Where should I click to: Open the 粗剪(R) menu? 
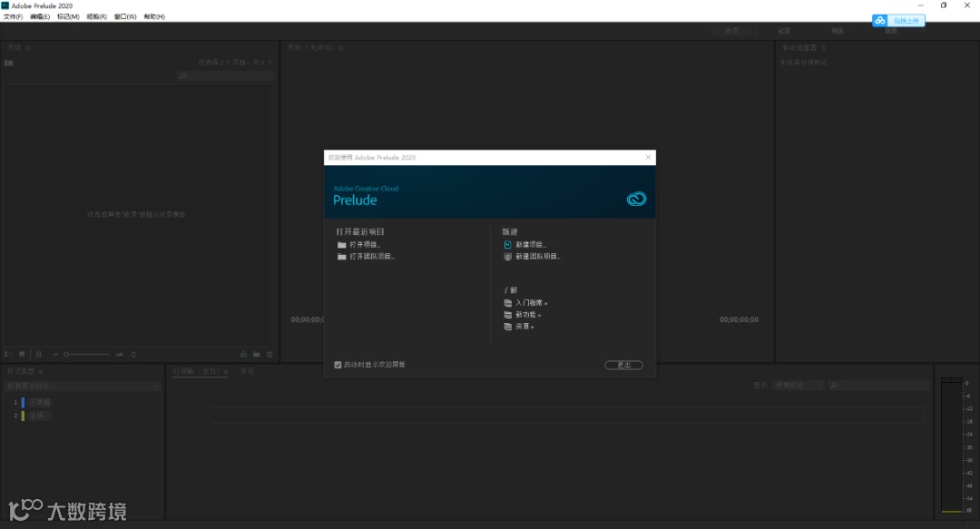pos(96,17)
